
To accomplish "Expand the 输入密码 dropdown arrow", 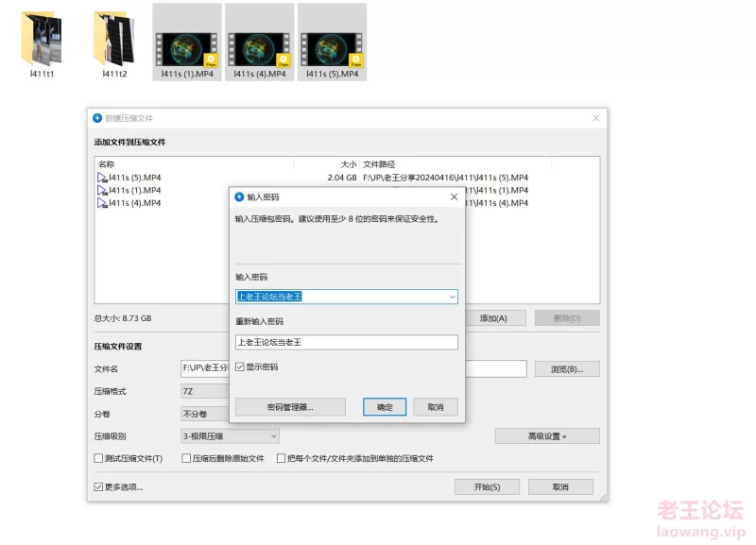I will [x=452, y=297].
